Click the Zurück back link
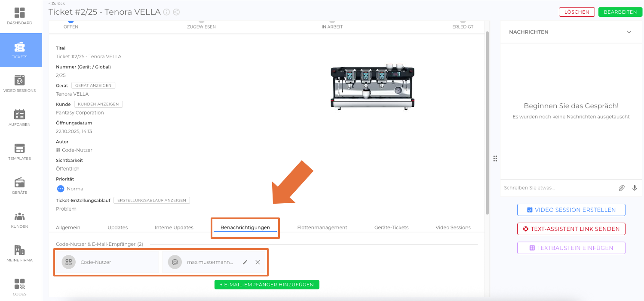Screen dimensions: 644x301 pyautogui.click(x=57, y=3)
